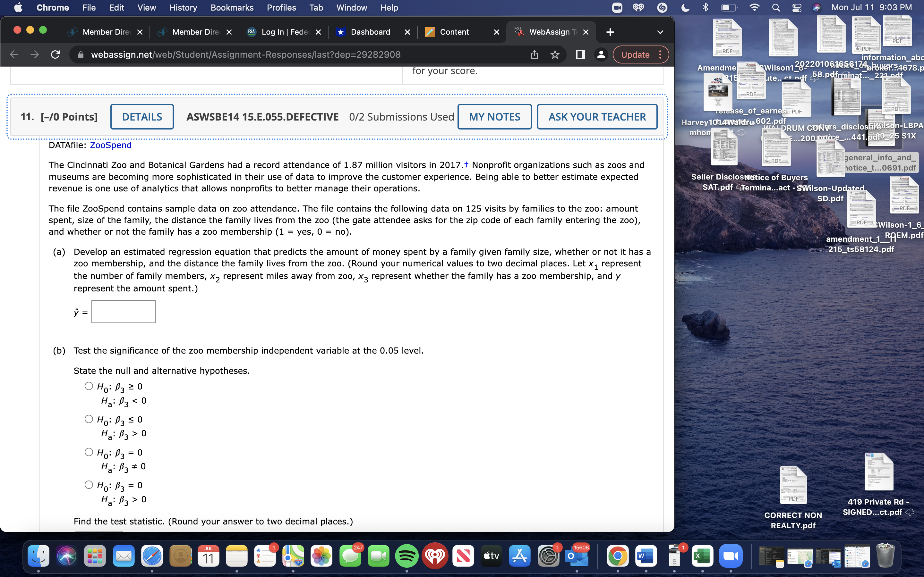Open the tab search chevron dropdown
924x577 pixels.
(660, 32)
